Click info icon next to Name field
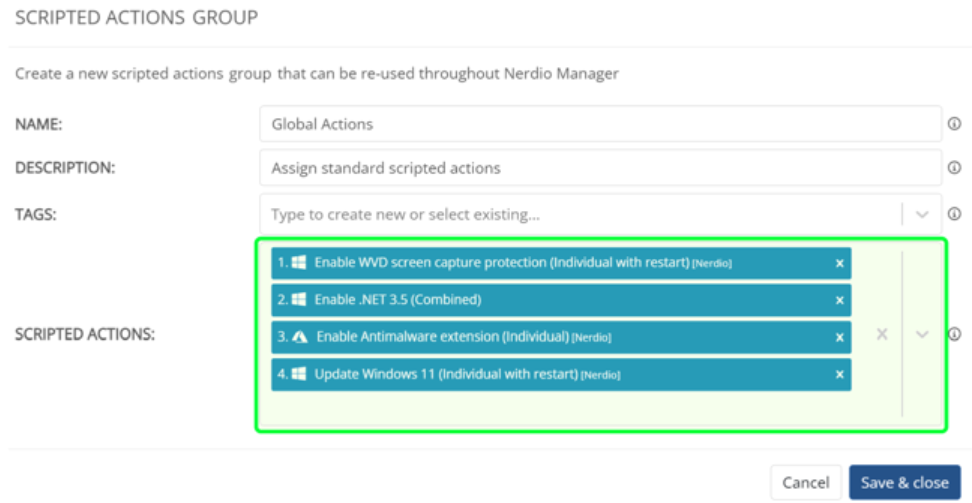Viewport: 972px width, 503px height. [x=954, y=124]
